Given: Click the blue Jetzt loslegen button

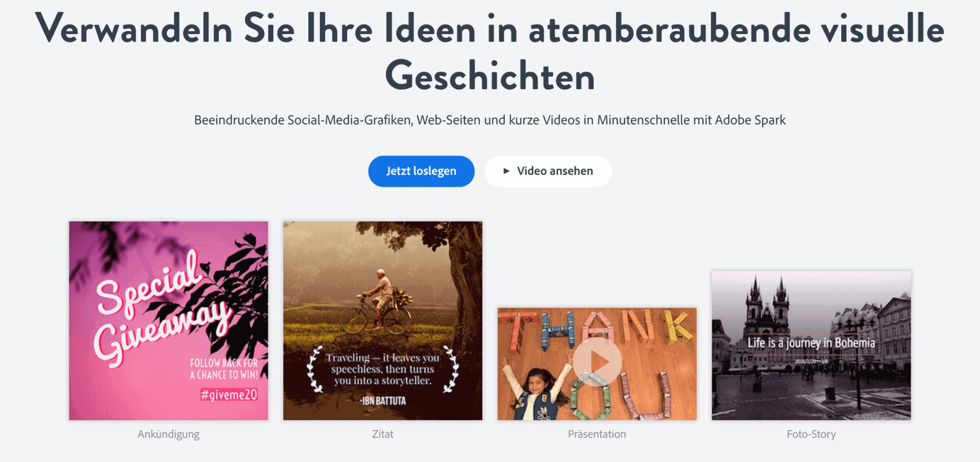Looking at the screenshot, I should click(421, 171).
